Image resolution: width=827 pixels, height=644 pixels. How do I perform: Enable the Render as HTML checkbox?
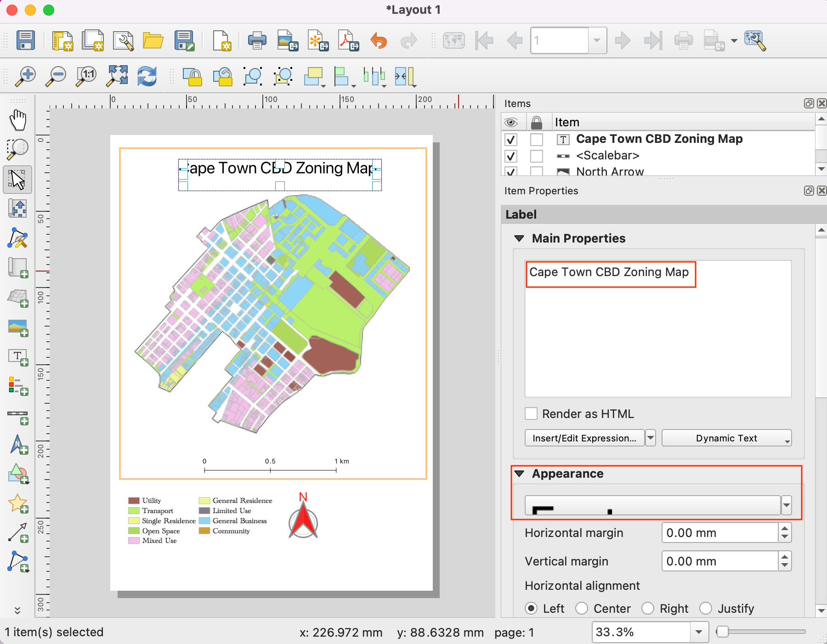click(531, 413)
